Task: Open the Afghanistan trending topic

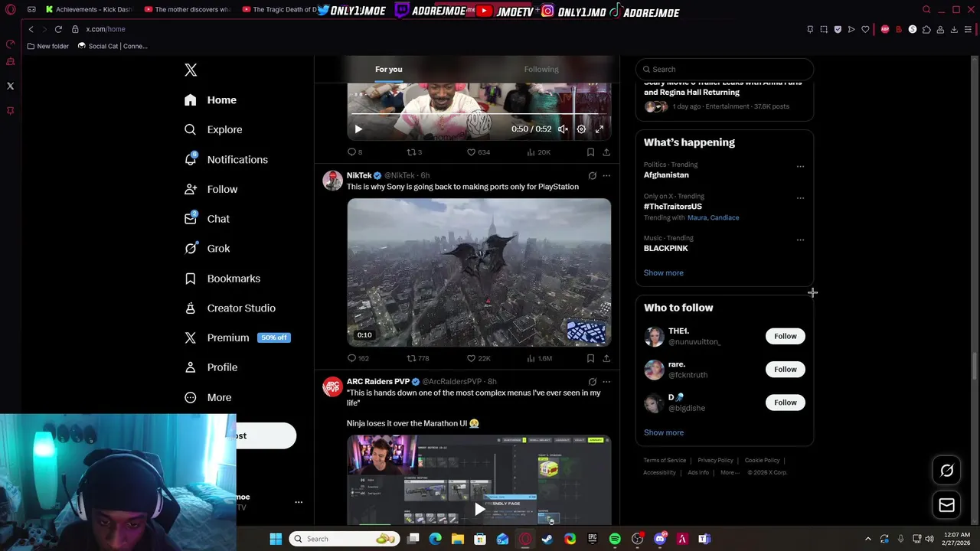Action: tap(666, 175)
